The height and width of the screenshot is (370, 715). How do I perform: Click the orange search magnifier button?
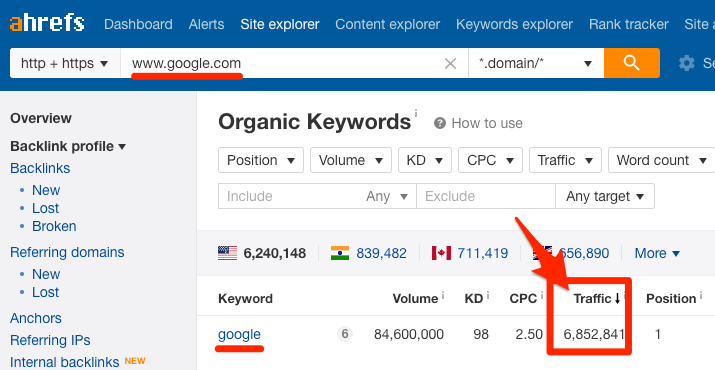pos(632,63)
